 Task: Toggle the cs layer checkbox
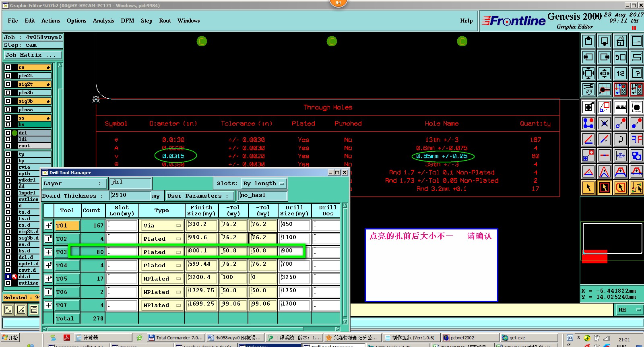8,67
